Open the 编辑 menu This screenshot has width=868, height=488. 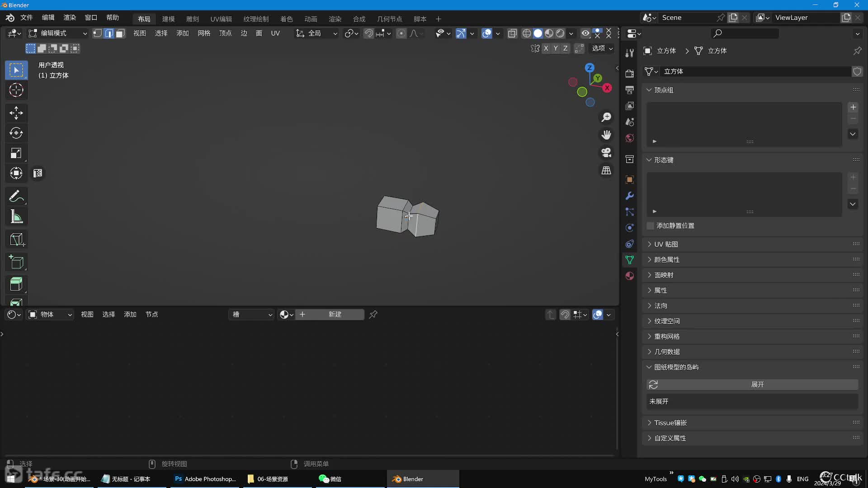click(x=48, y=18)
